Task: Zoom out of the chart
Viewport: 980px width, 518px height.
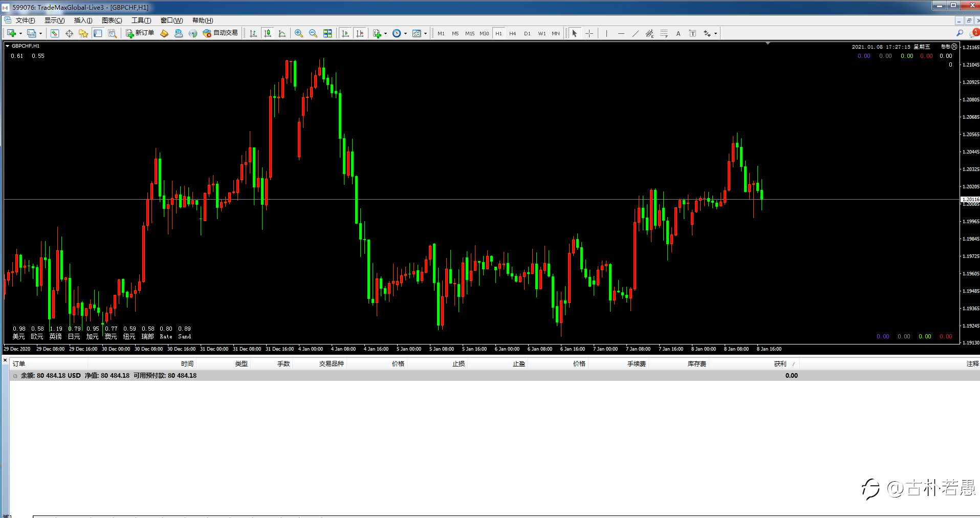Action: (x=313, y=33)
